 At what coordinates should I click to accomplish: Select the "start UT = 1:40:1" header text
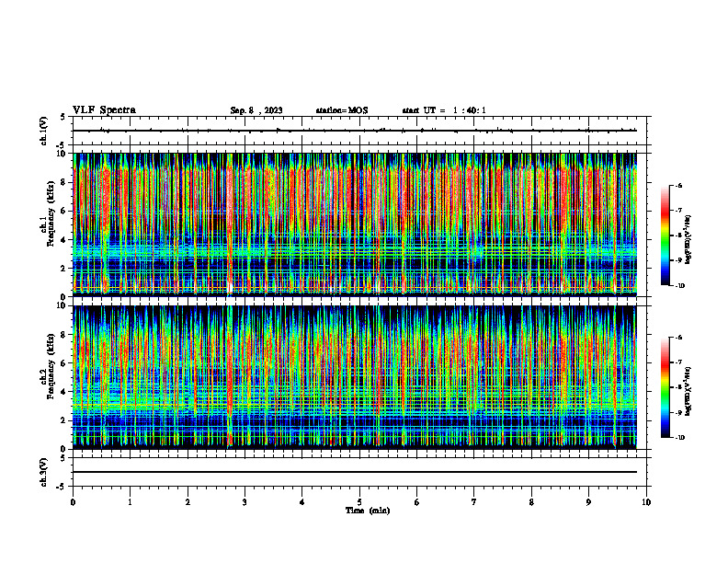tap(444, 110)
